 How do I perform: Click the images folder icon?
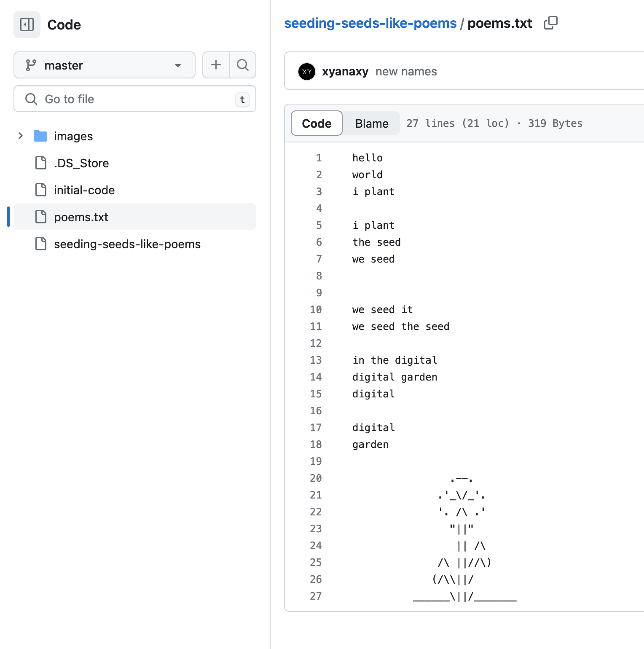pyautogui.click(x=40, y=136)
